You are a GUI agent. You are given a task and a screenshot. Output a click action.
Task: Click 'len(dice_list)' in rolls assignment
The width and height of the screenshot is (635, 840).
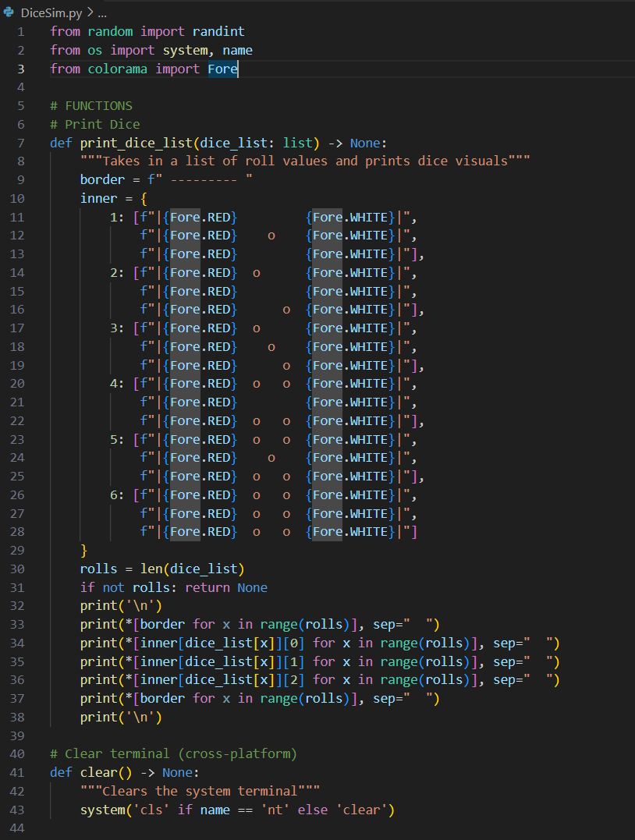pyautogui.click(x=193, y=569)
